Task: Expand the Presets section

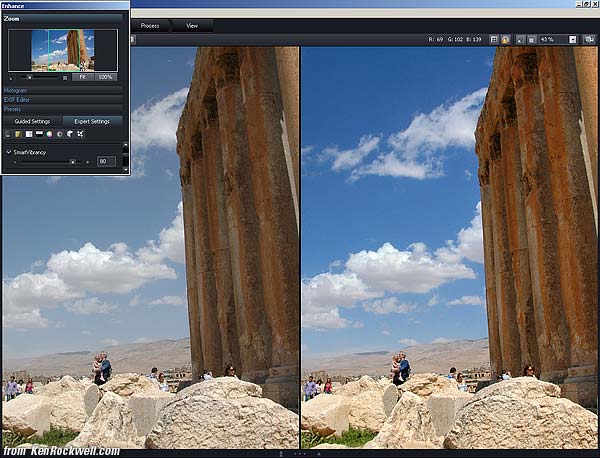Action: pos(13,109)
